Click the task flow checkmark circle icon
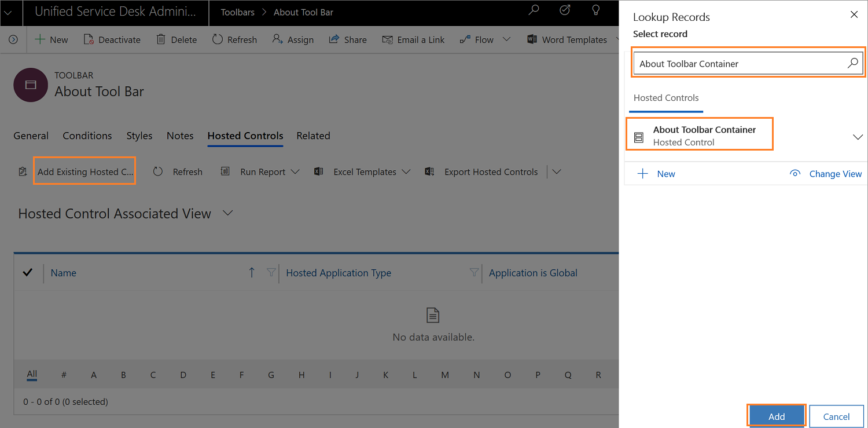Screen dimensions: 868x428 coord(565,11)
